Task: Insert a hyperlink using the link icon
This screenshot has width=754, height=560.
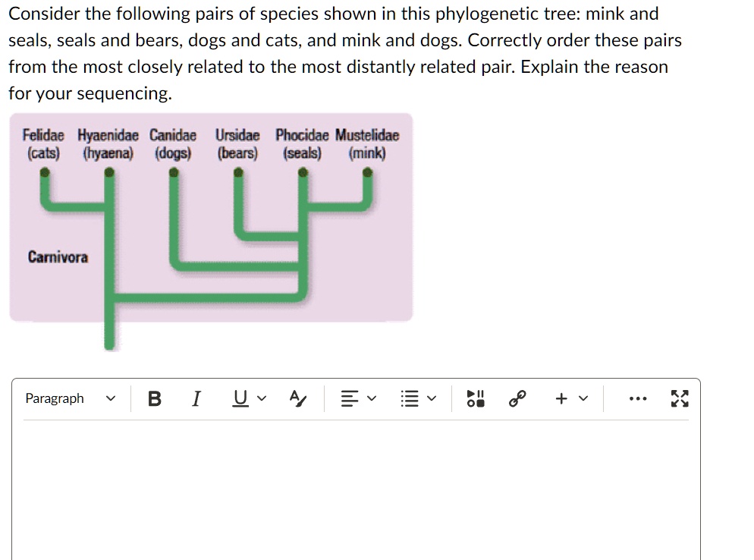Action: tap(517, 398)
